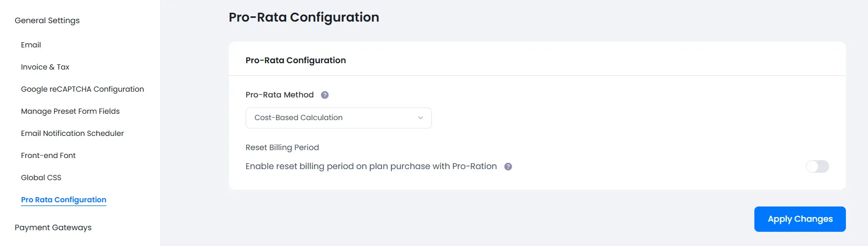868x246 pixels.
Task: Go to Invoice & Tax settings
Action: point(45,67)
